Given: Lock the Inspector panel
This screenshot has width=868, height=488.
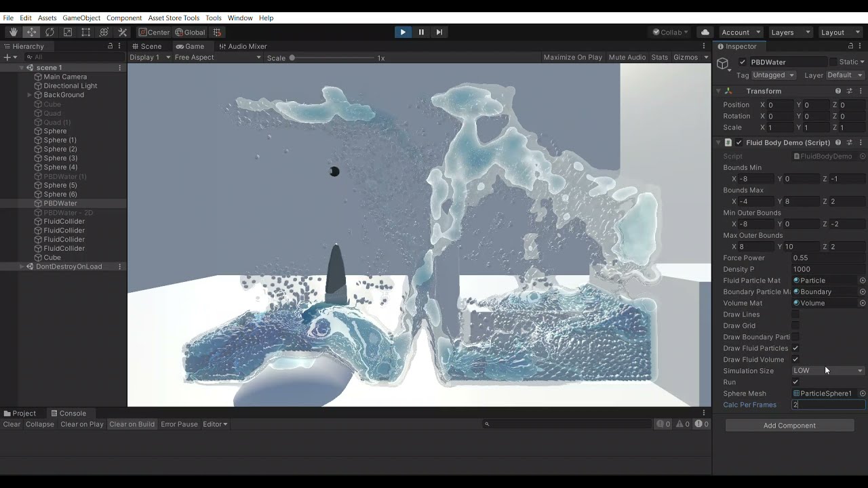Looking at the screenshot, I should pos(849,46).
